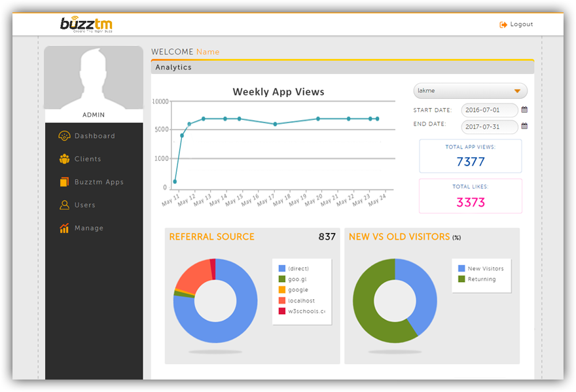The image size is (576, 392).
Task: Click the Weekly App Views chart title
Action: (x=278, y=92)
